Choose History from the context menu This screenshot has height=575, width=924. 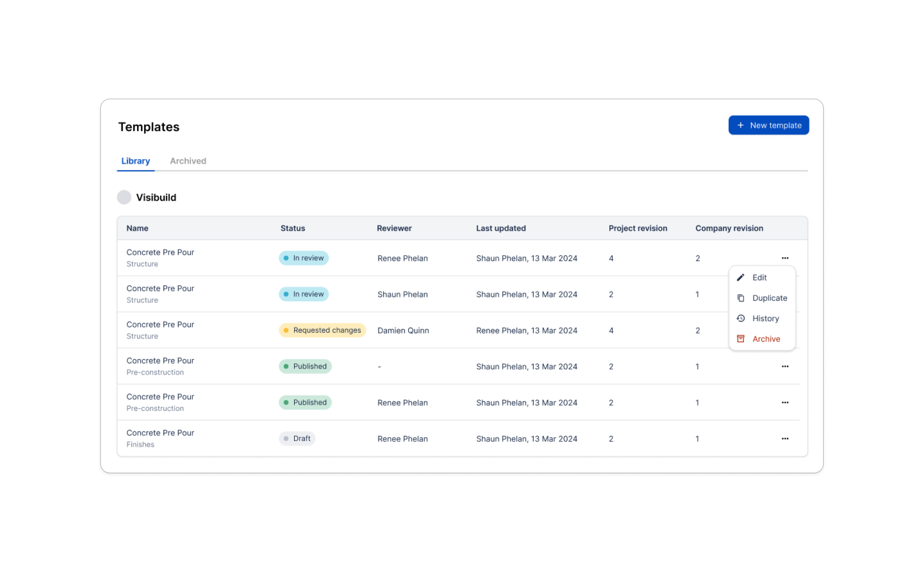tap(762, 318)
